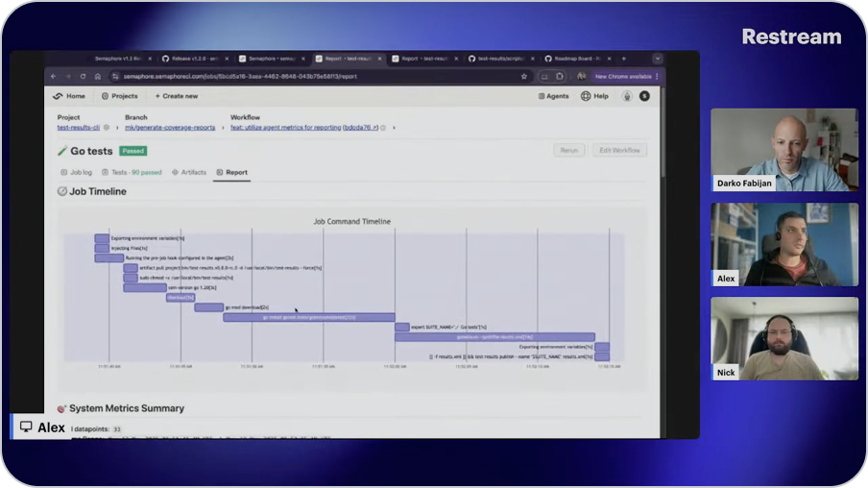
Task: Click the test-results publish timeline bar
Action: (602, 356)
